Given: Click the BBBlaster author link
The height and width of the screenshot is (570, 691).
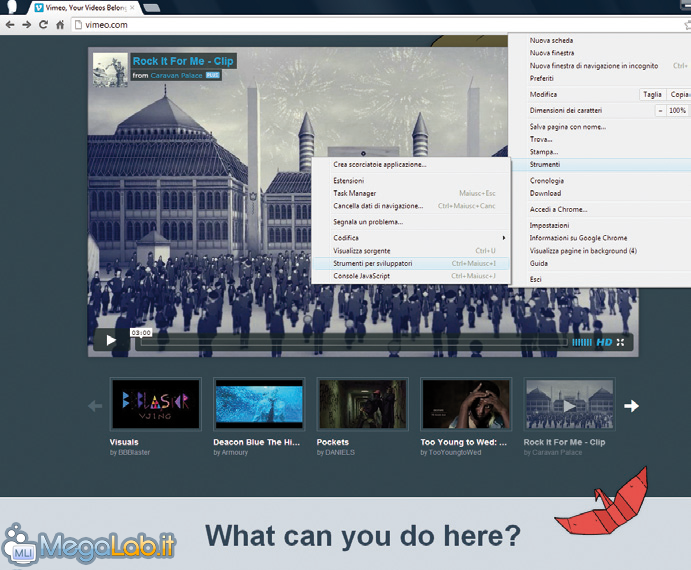Looking at the screenshot, I should click(134, 453).
